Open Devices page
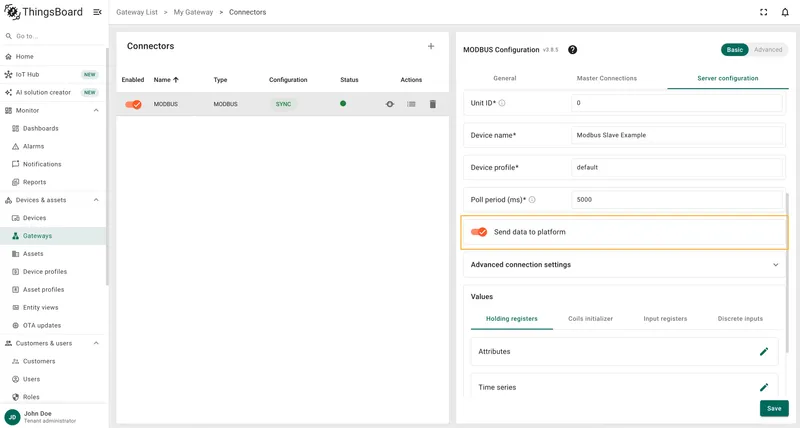Viewport: 800px width, 428px height. click(53, 218)
